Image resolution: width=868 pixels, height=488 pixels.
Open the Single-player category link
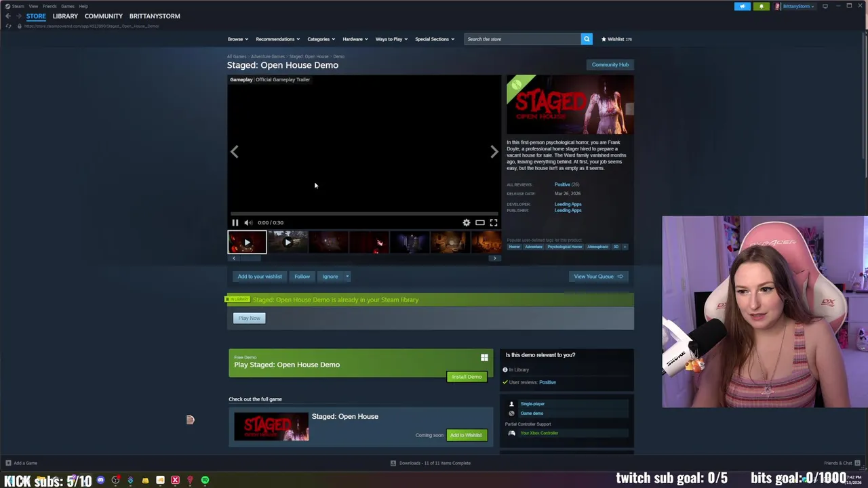pyautogui.click(x=532, y=404)
